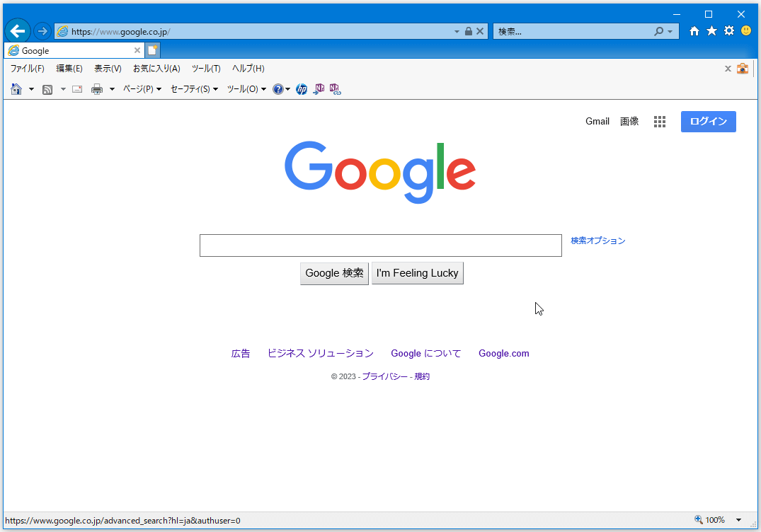Open the Favorites star icon
761x532 pixels.
pos(711,31)
